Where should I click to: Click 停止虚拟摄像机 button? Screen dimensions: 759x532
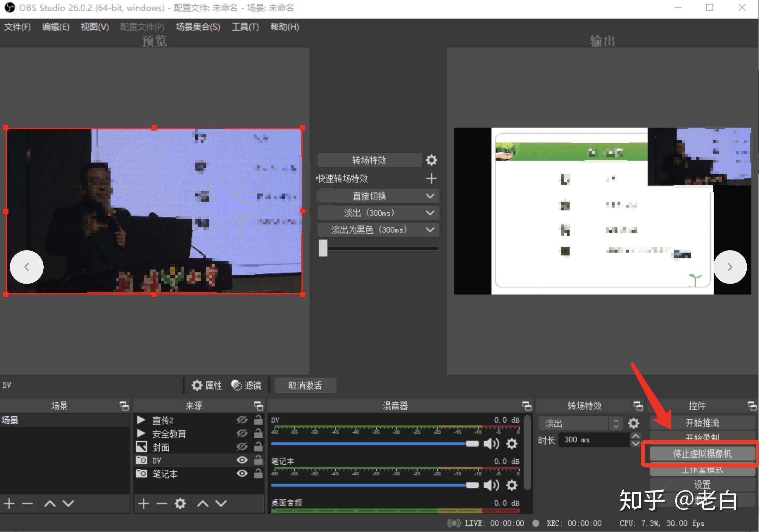tap(702, 454)
